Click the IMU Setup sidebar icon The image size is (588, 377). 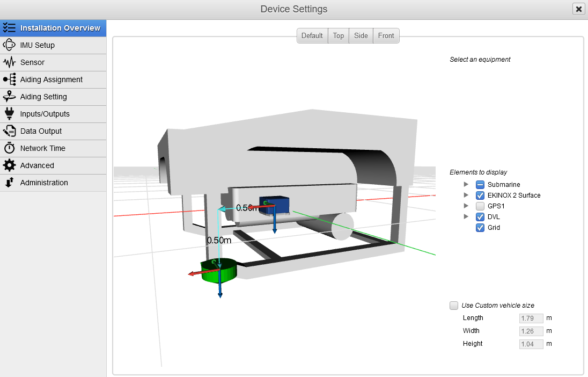point(9,45)
